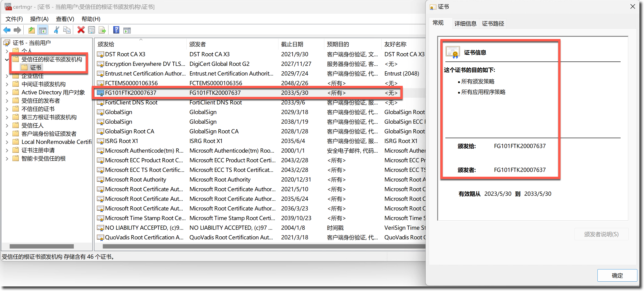This screenshot has width=644, height=291.
Task: Click the 确定 button
Action: [x=617, y=275]
